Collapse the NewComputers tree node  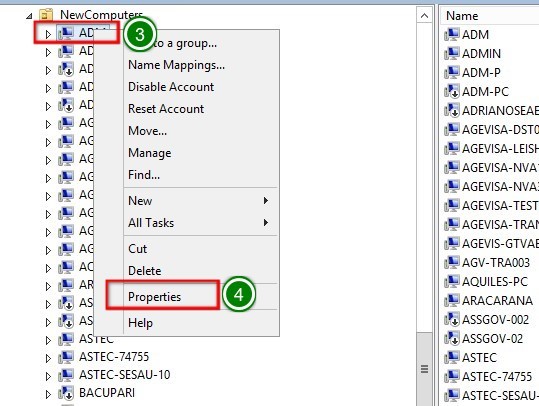click(x=30, y=16)
